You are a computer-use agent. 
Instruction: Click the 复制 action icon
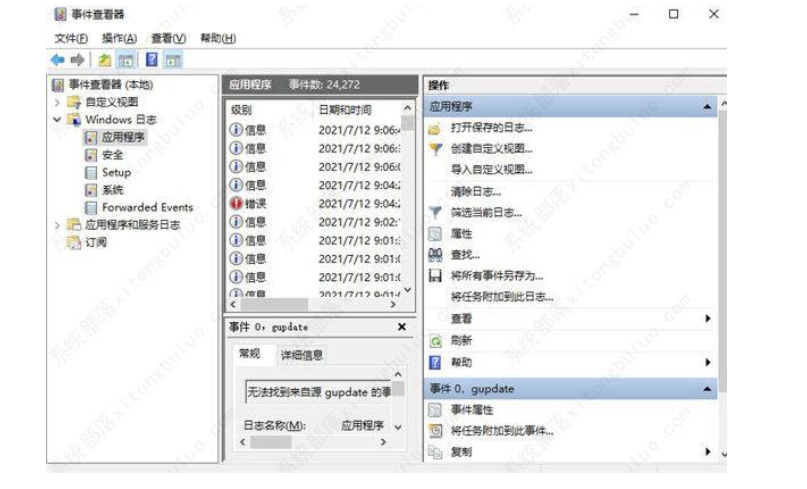click(435, 452)
